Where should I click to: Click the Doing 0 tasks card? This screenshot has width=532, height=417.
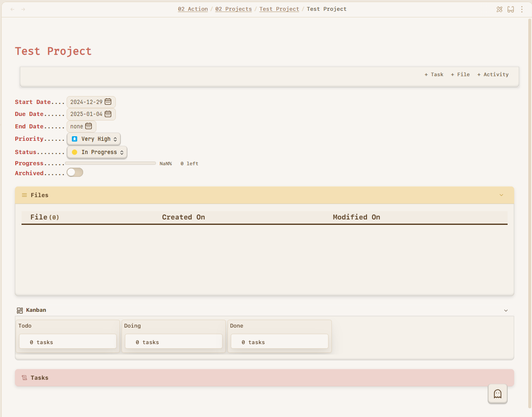tap(174, 342)
